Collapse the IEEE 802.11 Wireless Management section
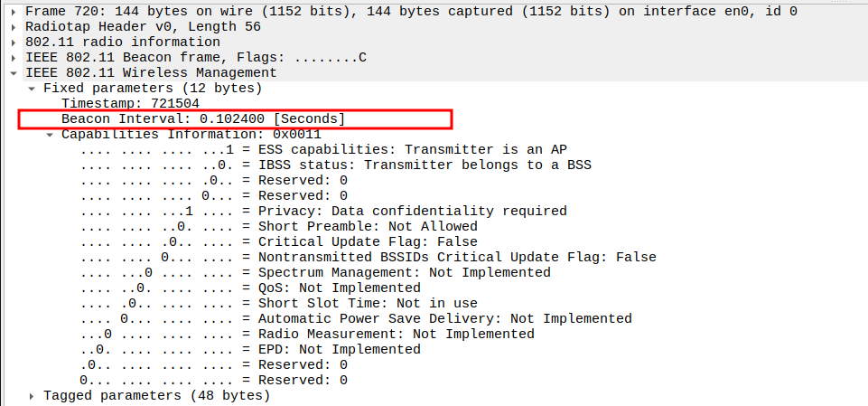Screen dimensions: 868x406 [x=15, y=73]
